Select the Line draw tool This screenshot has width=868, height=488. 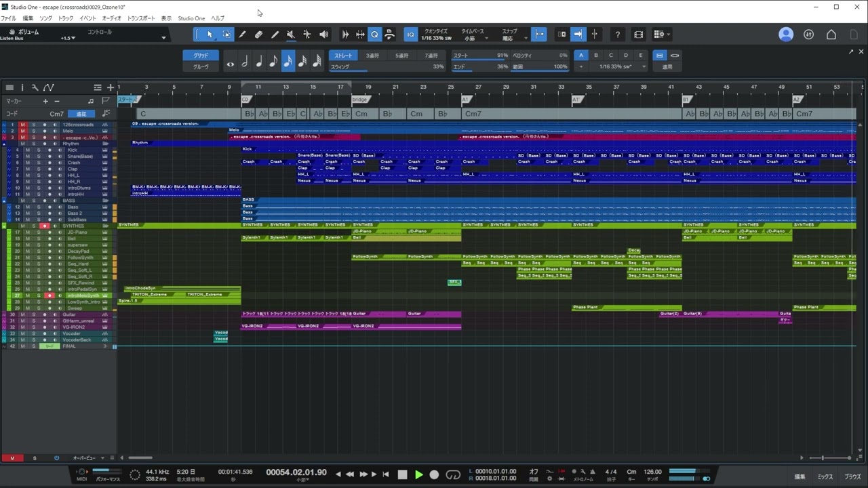point(275,35)
